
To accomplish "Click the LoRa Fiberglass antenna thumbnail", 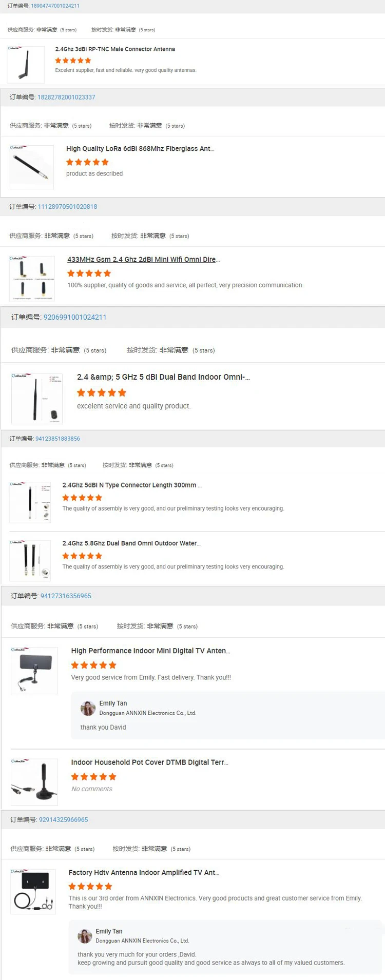I will [x=32, y=167].
